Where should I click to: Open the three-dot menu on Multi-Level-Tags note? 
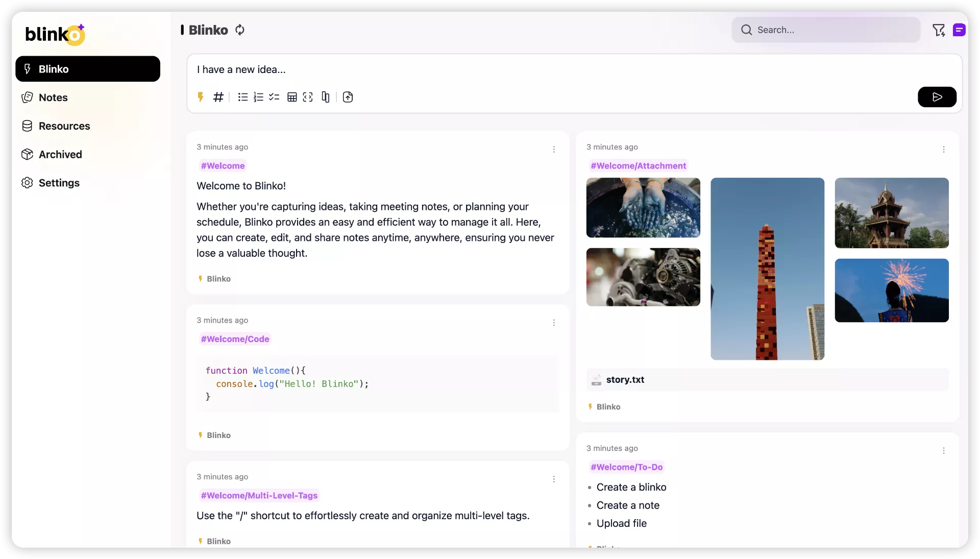(554, 479)
